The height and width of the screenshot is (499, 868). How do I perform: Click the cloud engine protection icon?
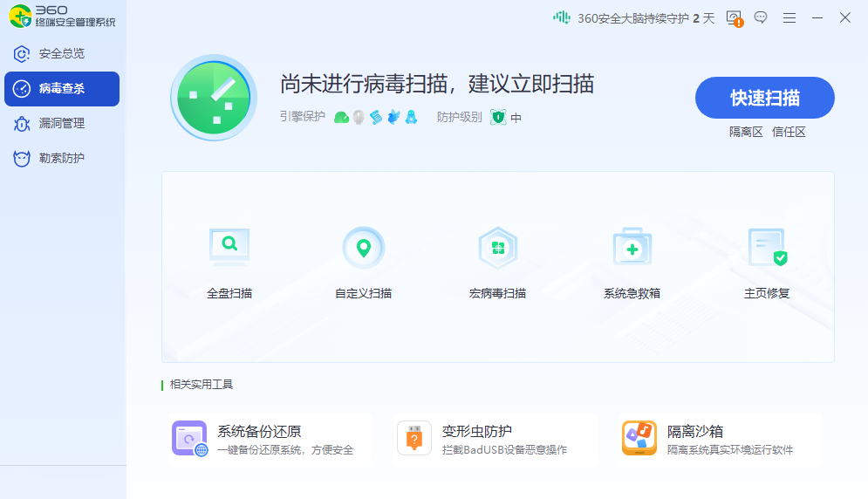coord(341,117)
